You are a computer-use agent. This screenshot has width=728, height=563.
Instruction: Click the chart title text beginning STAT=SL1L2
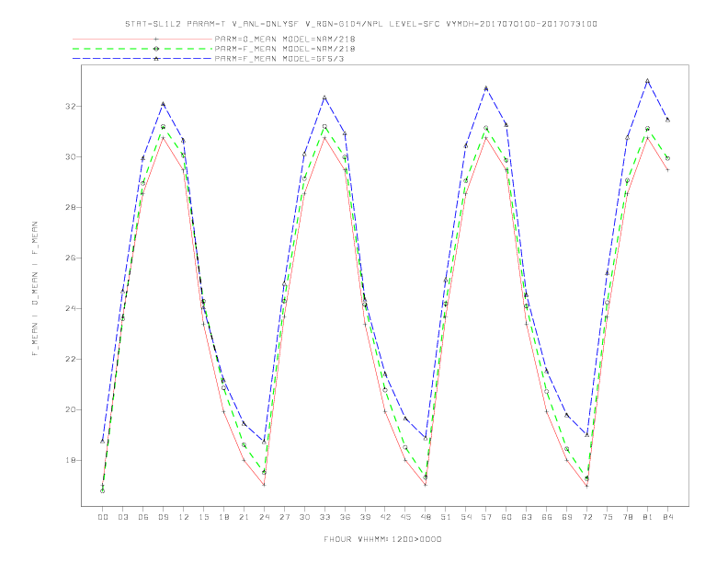coord(361,24)
